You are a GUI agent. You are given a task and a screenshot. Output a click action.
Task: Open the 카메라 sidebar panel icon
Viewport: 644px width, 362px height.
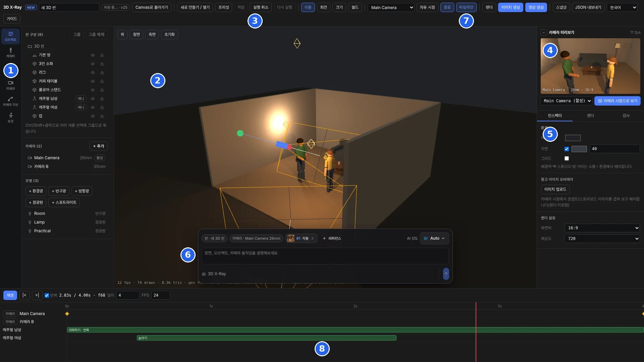(10, 85)
